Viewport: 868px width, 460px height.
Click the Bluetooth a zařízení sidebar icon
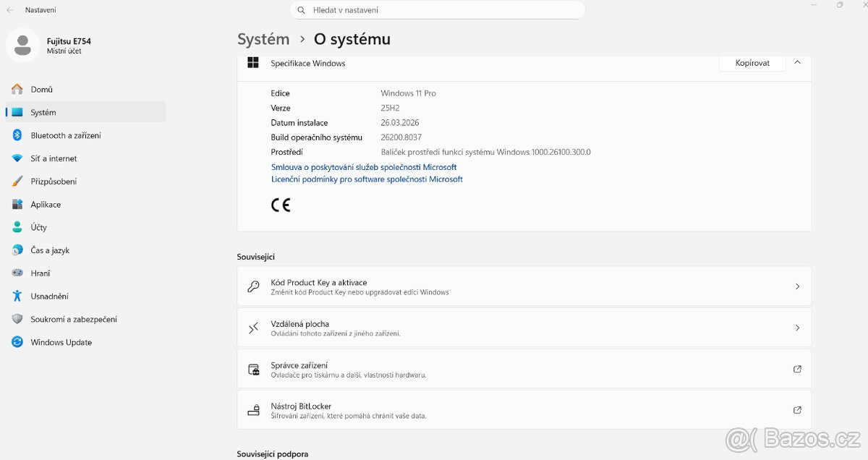coord(17,135)
